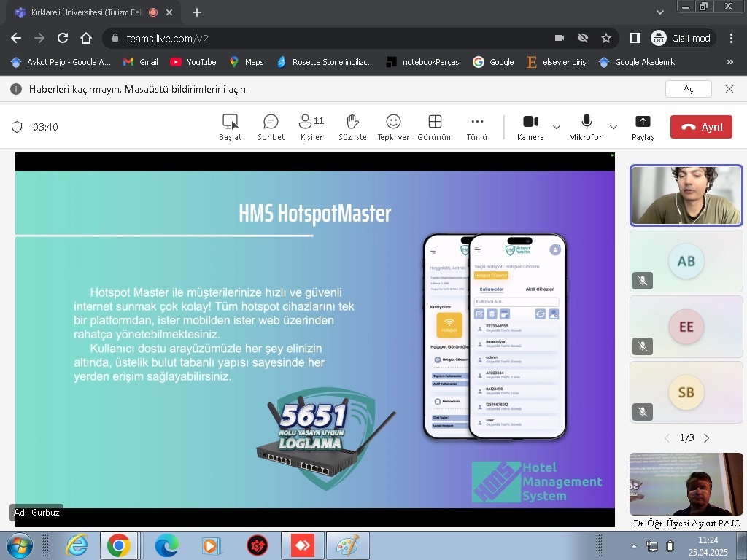Image resolution: width=747 pixels, height=560 pixels.
Task: Change layout via Görünüm
Action: pyautogui.click(x=435, y=127)
